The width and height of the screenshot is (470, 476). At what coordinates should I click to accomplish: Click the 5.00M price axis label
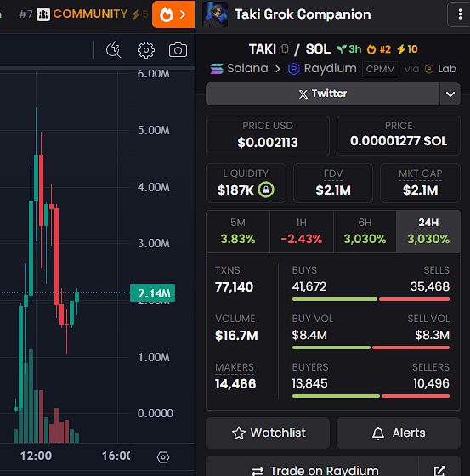click(x=154, y=130)
